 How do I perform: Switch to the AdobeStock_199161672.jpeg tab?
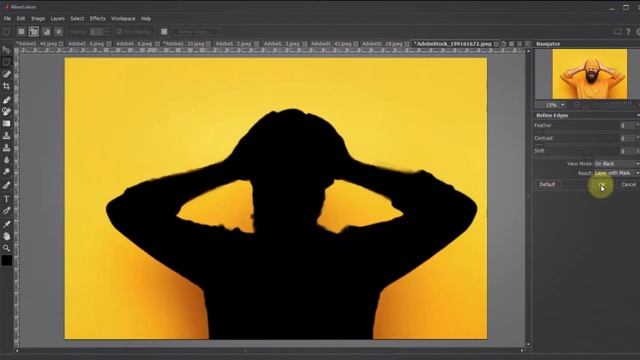click(x=453, y=44)
